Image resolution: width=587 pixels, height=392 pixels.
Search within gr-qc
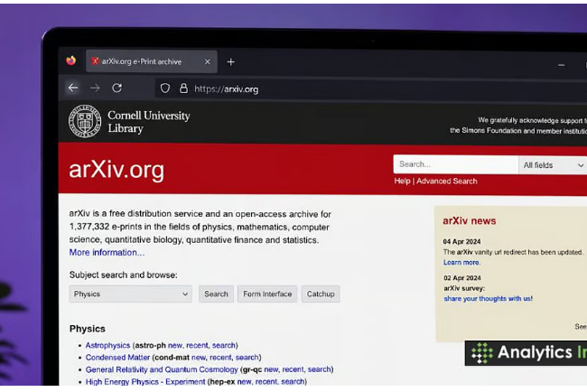pyautogui.click(x=320, y=369)
